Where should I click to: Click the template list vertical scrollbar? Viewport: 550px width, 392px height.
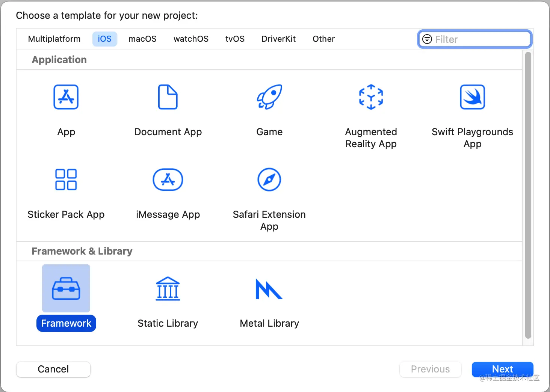(x=528, y=195)
